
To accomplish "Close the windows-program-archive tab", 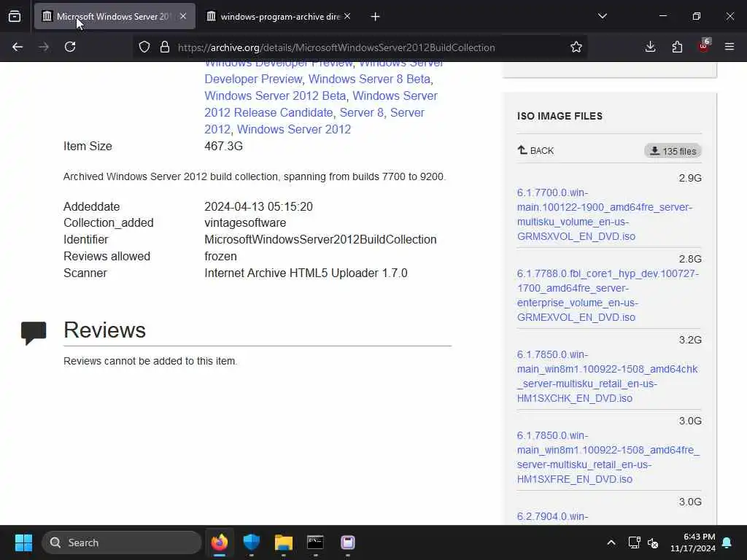I will (347, 16).
